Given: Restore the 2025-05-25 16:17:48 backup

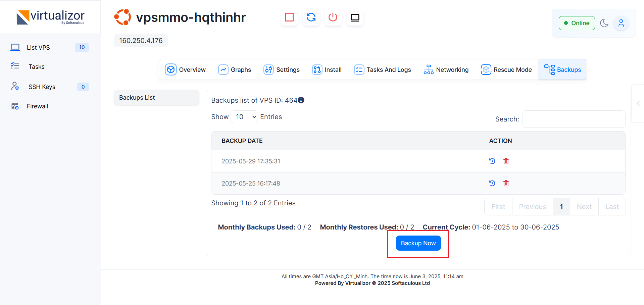Looking at the screenshot, I should 492,183.
